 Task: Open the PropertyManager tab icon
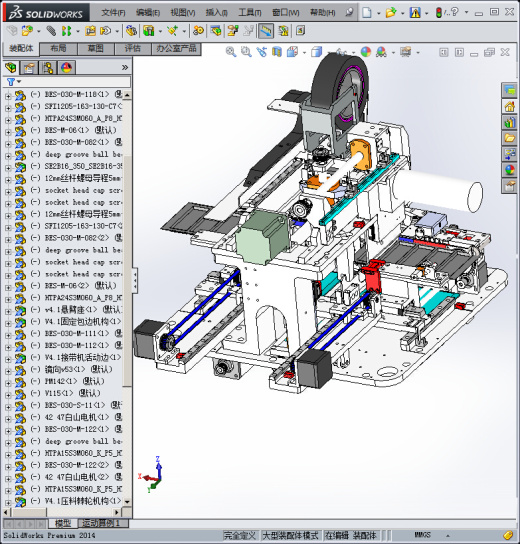(29, 67)
